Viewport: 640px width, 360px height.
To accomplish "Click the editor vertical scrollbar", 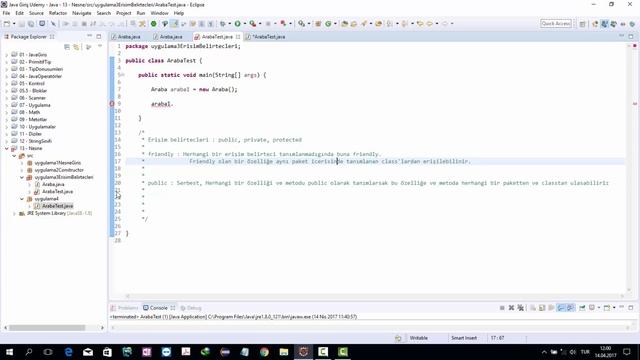I will [629, 167].
